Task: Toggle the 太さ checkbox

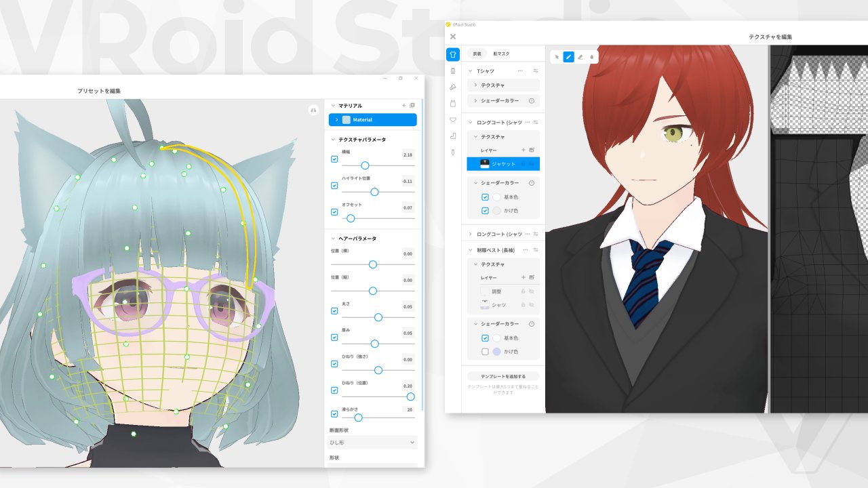Action: tap(334, 310)
